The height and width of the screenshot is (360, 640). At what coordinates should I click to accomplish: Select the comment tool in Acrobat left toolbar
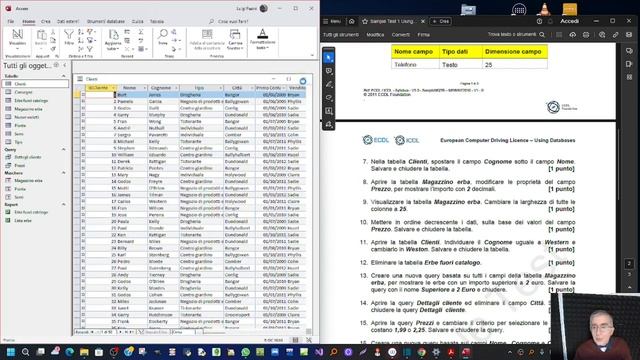pyautogui.click(x=329, y=71)
